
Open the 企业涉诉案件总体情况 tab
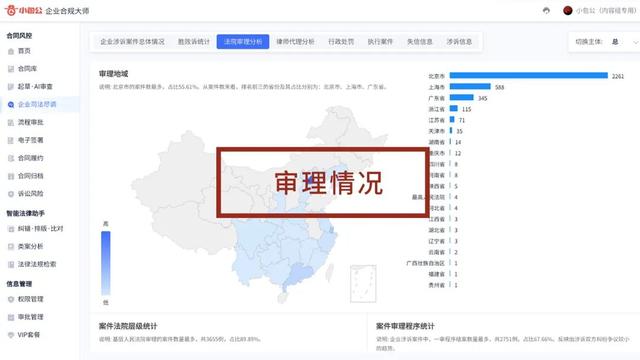(132, 42)
